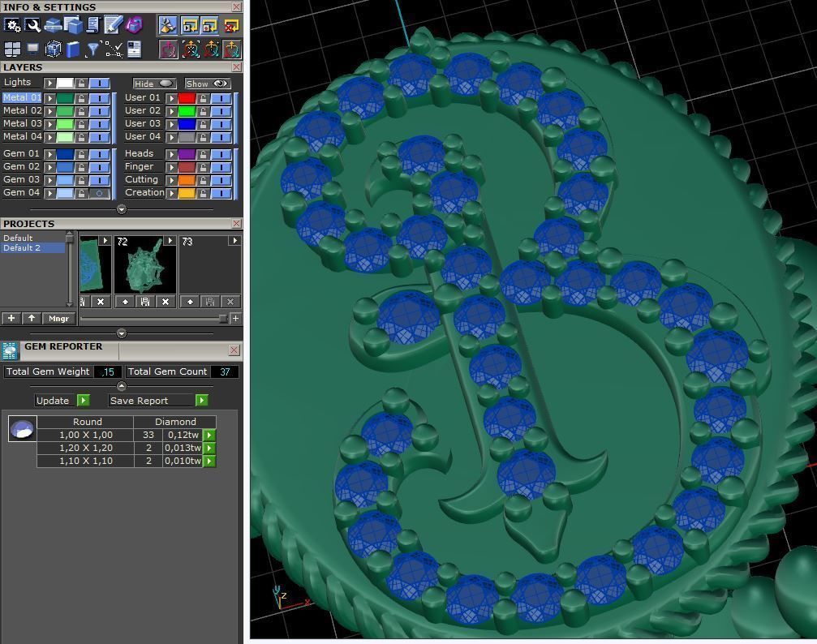The image size is (817, 644).
Task: Expand Metal 03 layer arrow options
Action: coord(50,124)
